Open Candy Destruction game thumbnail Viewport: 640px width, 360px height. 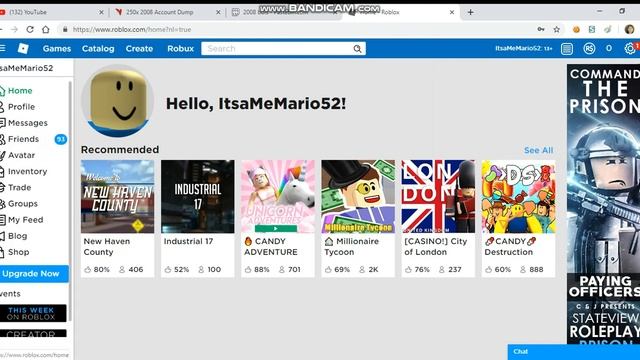(x=518, y=196)
